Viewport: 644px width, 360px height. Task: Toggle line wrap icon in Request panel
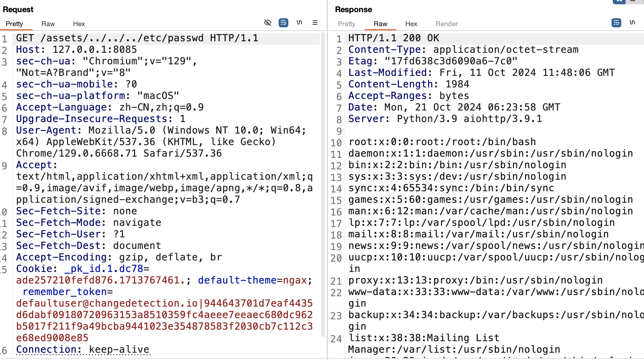click(283, 23)
